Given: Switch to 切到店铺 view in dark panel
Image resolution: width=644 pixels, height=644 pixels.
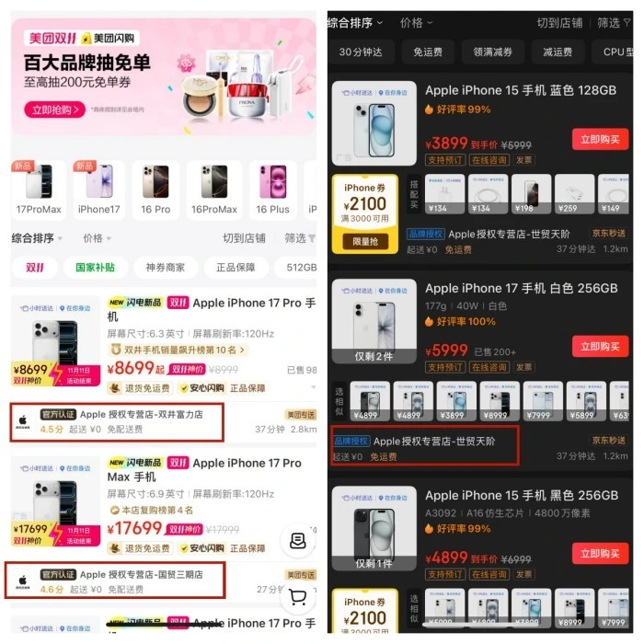Looking at the screenshot, I should pyautogui.click(x=559, y=23).
